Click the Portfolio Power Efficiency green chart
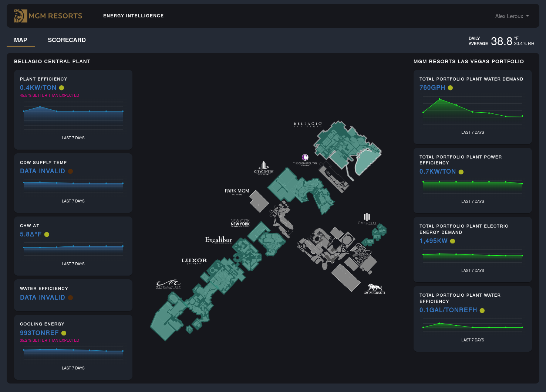This screenshot has height=392, width=546. pyautogui.click(x=473, y=187)
